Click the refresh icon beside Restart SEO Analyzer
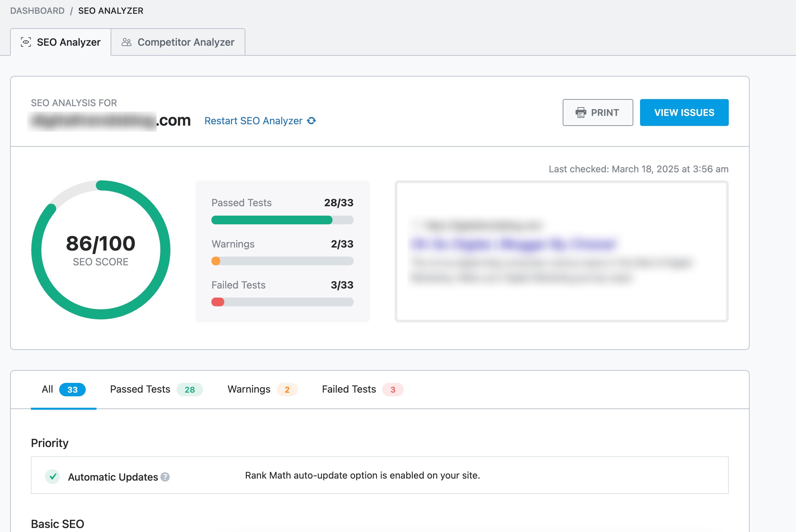 pyautogui.click(x=311, y=121)
